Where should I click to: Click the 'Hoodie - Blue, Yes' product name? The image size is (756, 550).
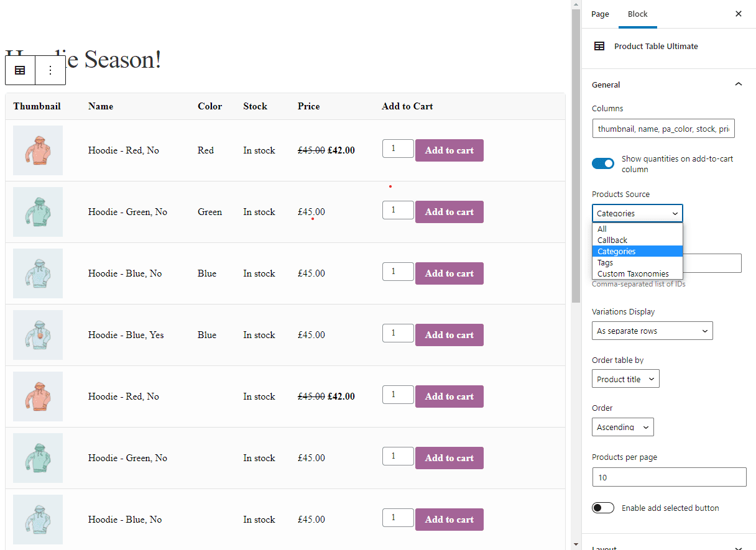click(x=126, y=335)
